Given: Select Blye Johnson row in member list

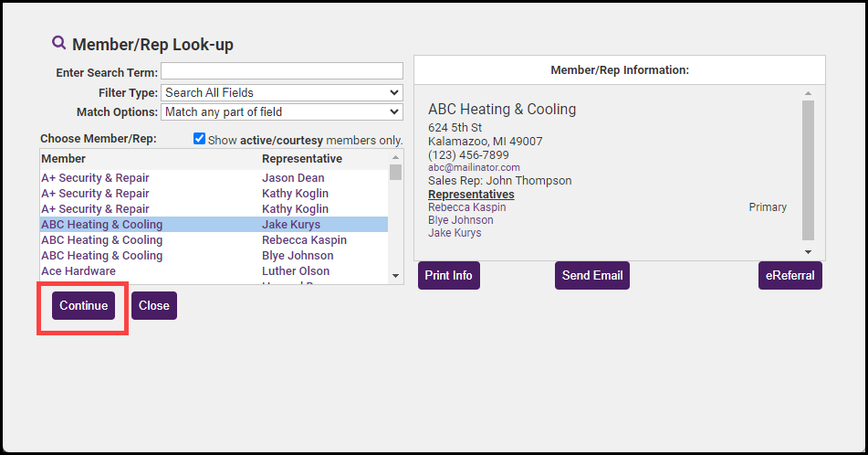Looking at the screenshot, I should (298, 256).
